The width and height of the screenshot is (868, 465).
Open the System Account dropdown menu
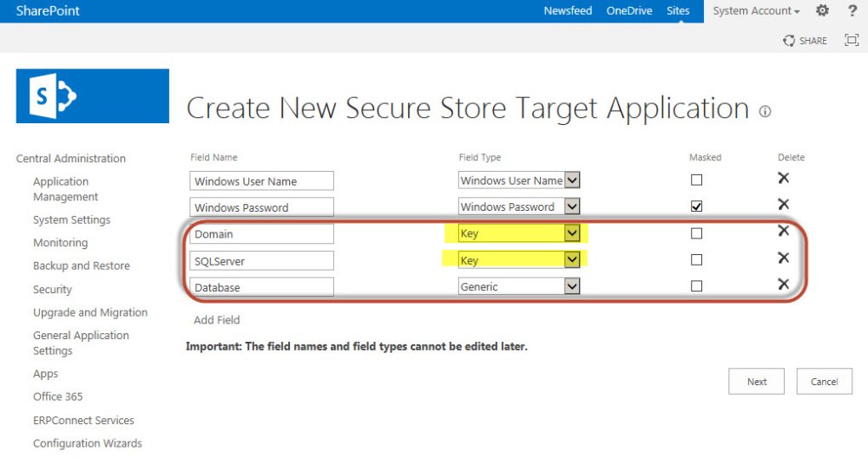tap(756, 10)
